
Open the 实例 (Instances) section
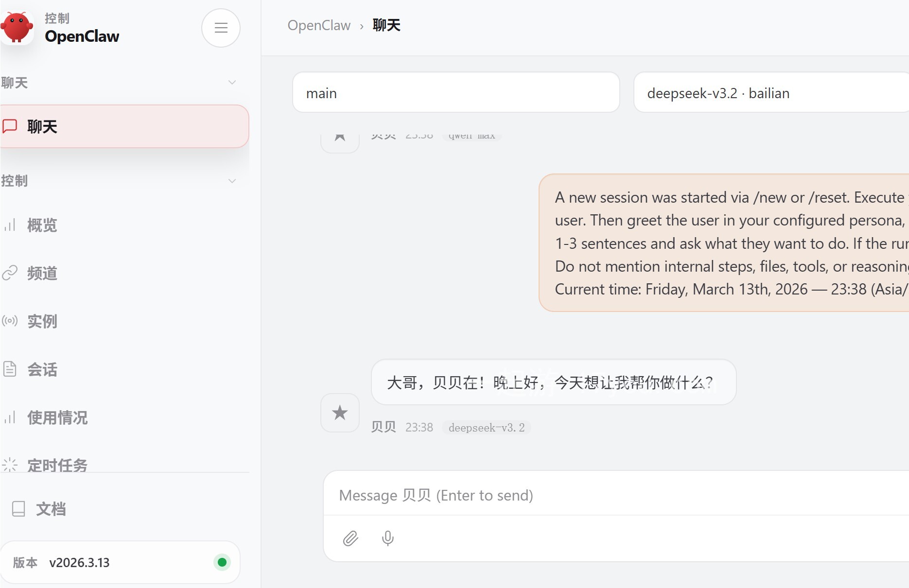pos(42,321)
